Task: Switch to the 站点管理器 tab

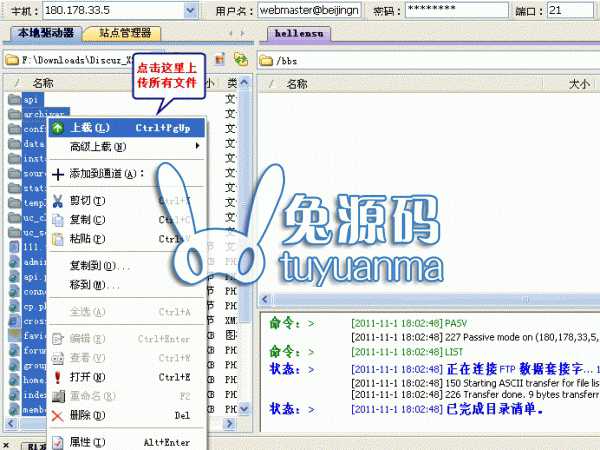Action: coord(125,33)
